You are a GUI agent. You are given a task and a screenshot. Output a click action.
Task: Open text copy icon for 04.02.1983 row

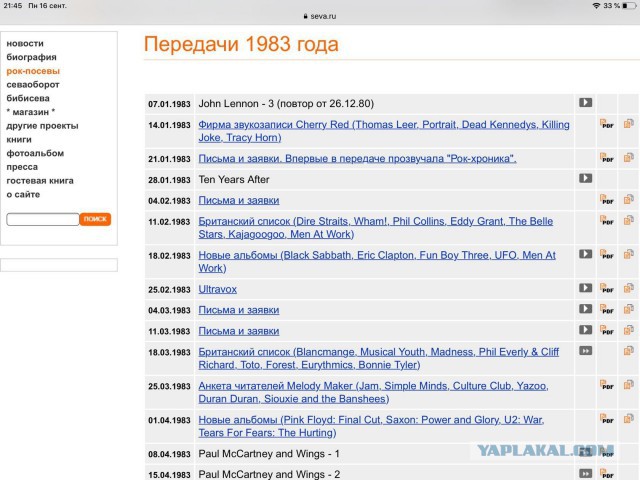pyautogui.click(x=629, y=199)
